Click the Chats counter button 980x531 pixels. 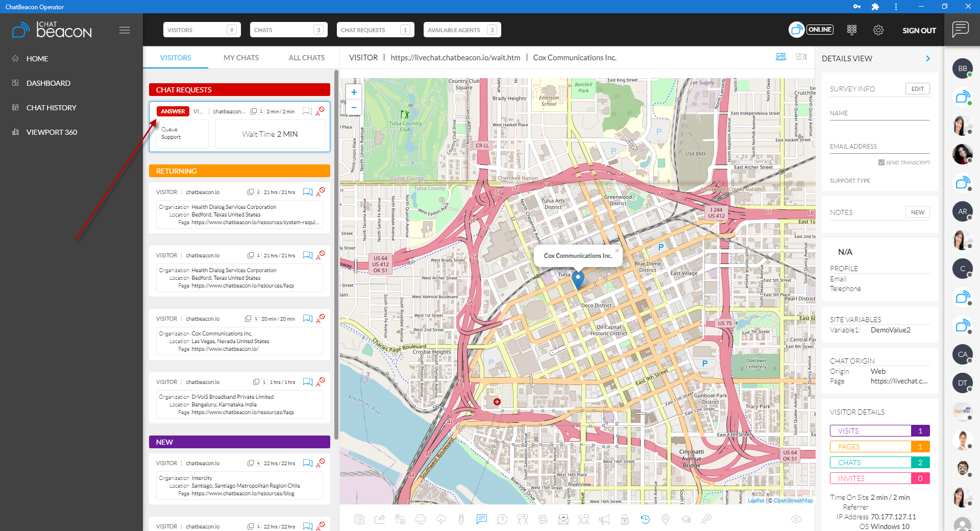289,30
